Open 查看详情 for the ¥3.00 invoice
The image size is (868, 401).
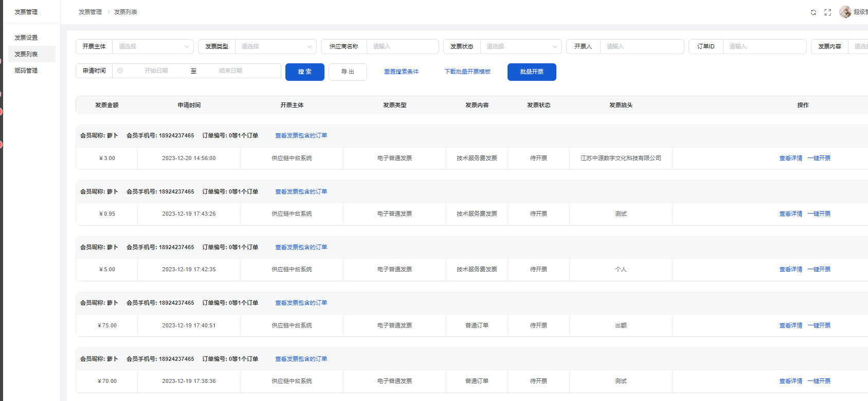pyautogui.click(x=790, y=159)
